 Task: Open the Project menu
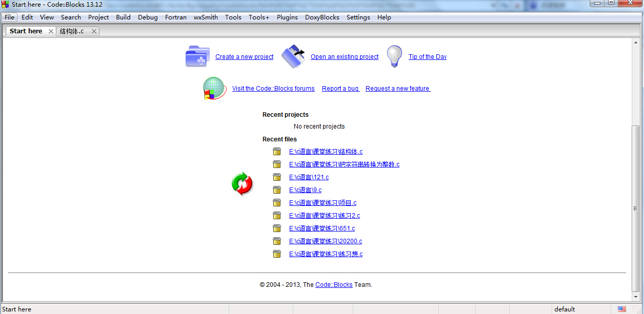[98, 17]
